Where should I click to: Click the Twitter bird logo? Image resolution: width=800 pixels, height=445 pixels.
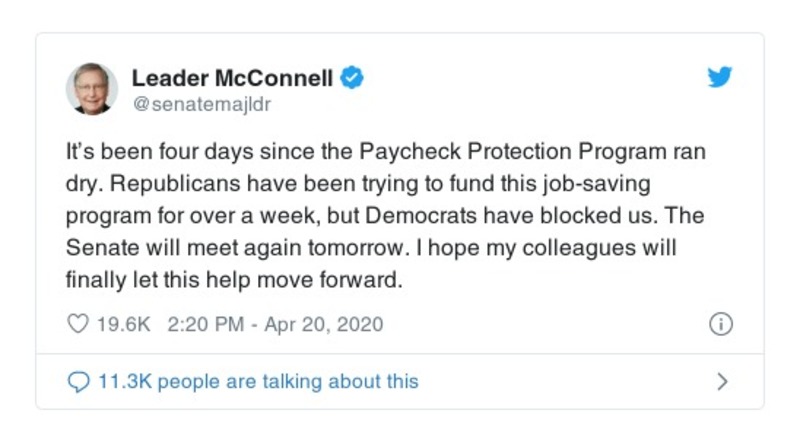pos(720,79)
